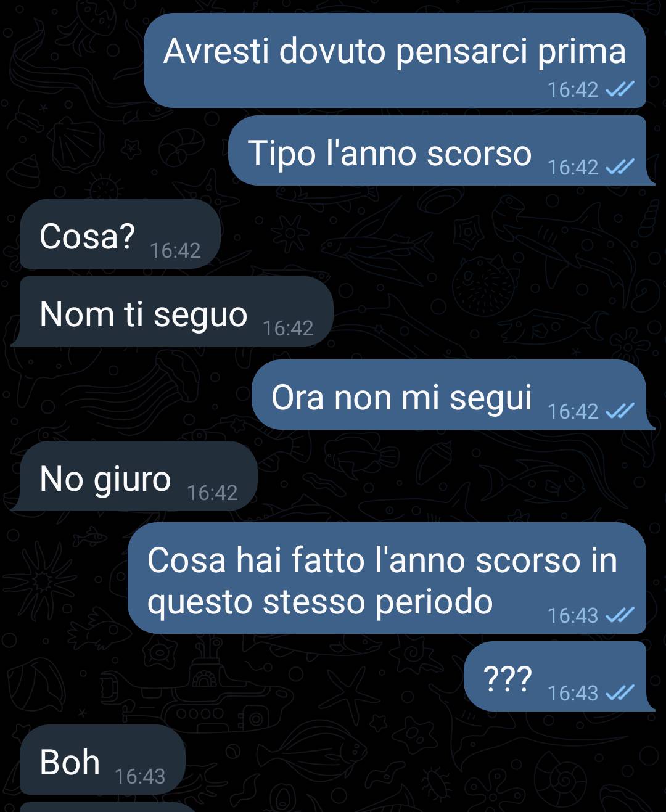Tap read receipt checkmarks on 'Tipo l'anno scorso'
This screenshot has height=812, width=666.
click(x=620, y=167)
